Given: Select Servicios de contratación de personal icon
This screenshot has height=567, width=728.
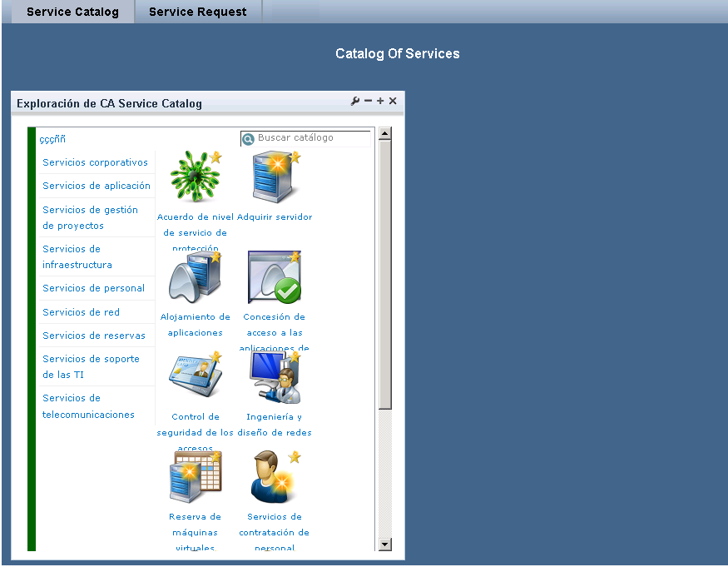Looking at the screenshot, I should pyautogui.click(x=275, y=477).
